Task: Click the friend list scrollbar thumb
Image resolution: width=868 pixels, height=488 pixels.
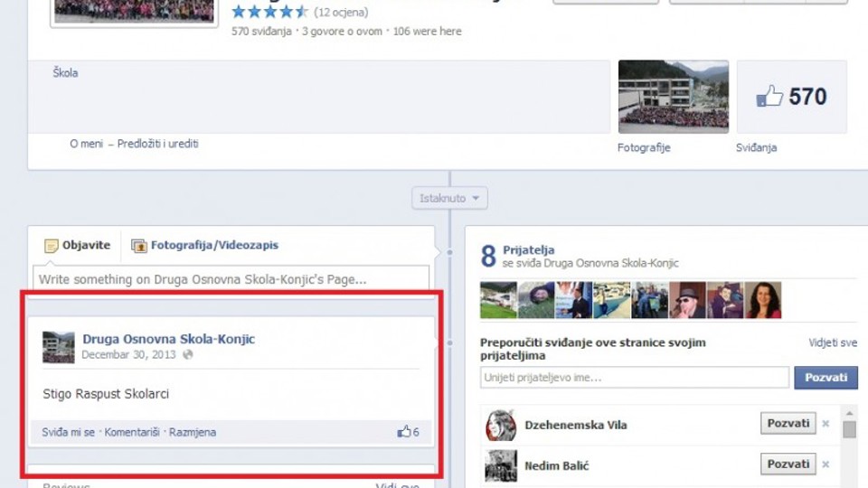Action: click(x=850, y=429)
